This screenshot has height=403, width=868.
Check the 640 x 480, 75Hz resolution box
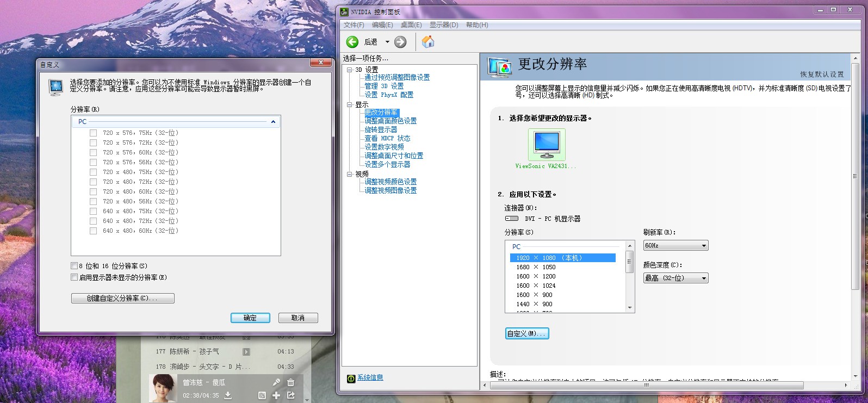(x=93, y=211)
